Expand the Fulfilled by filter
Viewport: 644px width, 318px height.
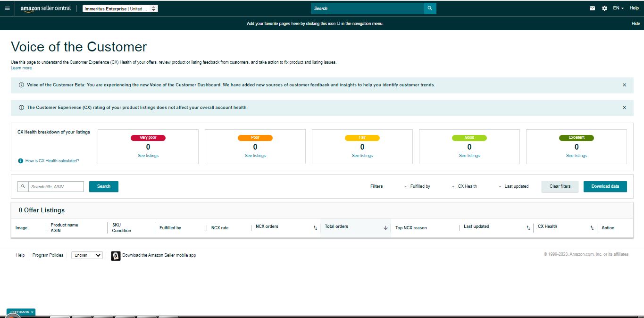[418, 186]
